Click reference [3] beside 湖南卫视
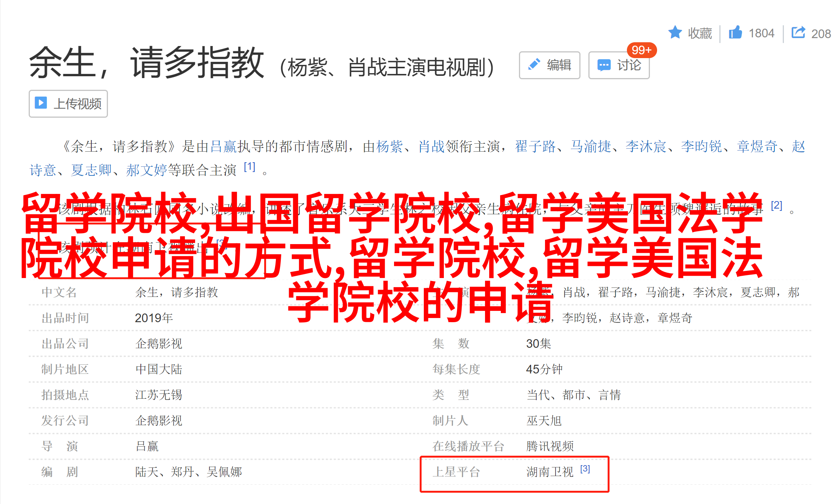Viewport: 839px width, 504px height. pos(585,469)
